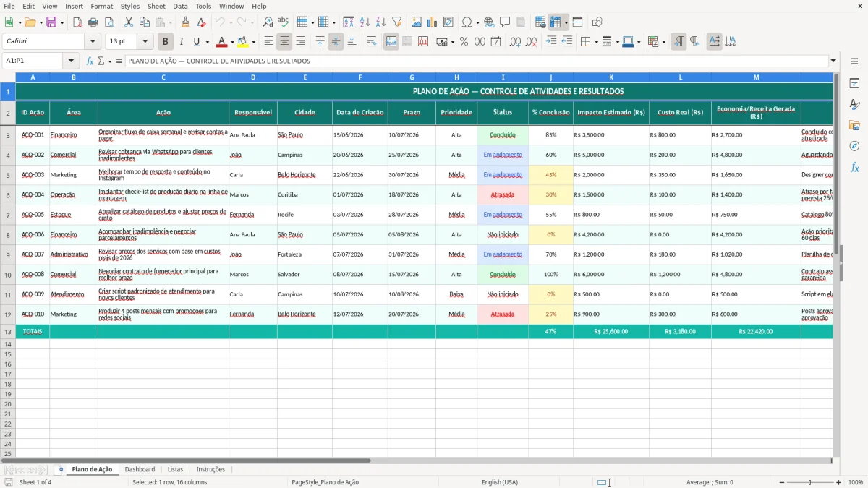Screen dimensions: 868x488
Task: Switch to the Listas sheet tab
Action: [175, 469]
